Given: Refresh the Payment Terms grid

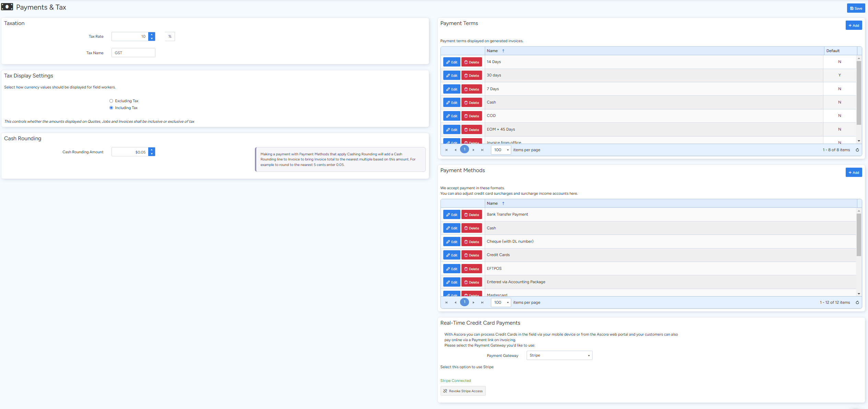Looking at the screenshot, I should [x=857, y=150].
